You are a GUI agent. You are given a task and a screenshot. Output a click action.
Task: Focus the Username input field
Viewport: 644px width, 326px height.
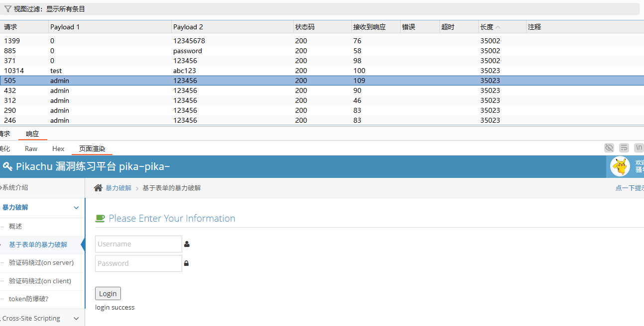click(138, 244)
